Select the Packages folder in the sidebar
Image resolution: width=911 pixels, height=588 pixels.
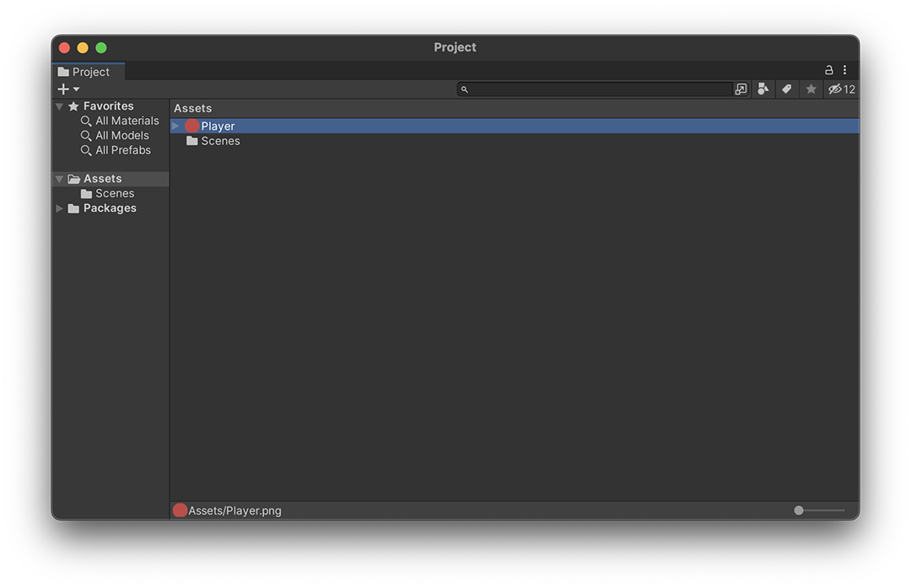point(111,208)
